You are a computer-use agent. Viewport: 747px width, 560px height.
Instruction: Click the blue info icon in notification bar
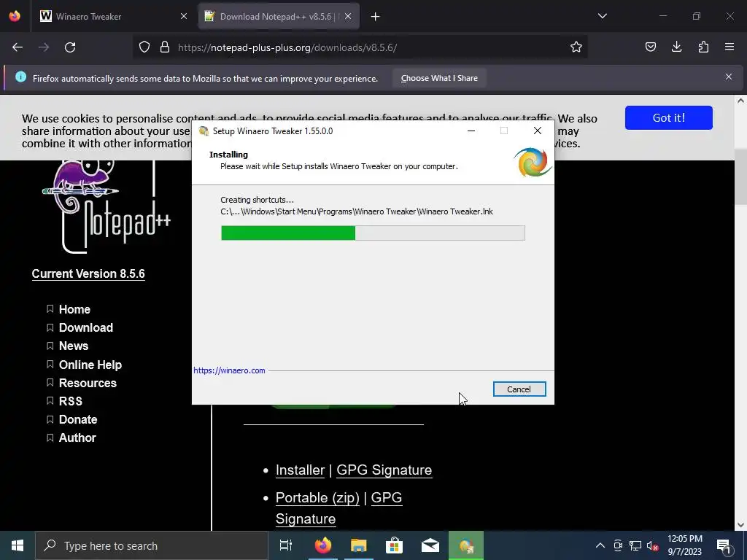[x=20, y=77]
